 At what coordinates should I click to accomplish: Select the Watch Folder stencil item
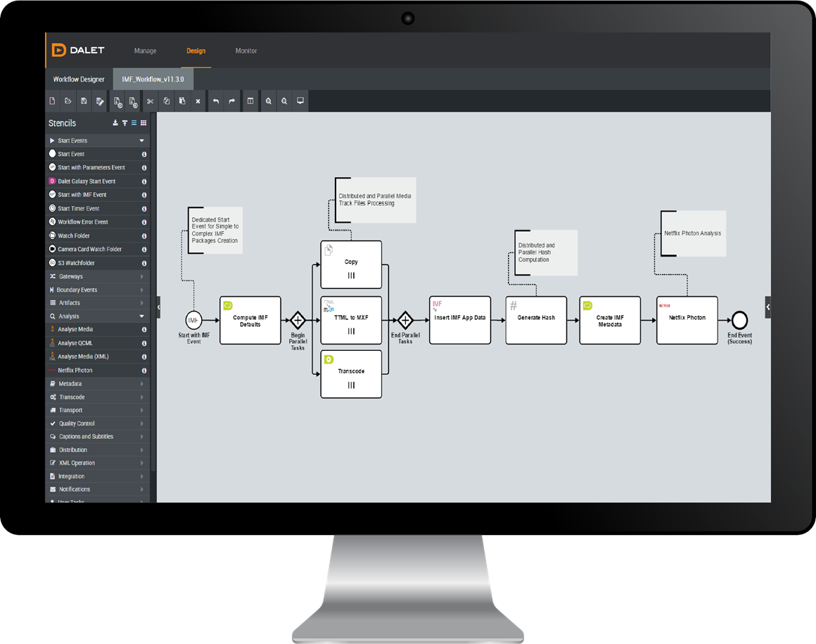coord(74,236)
